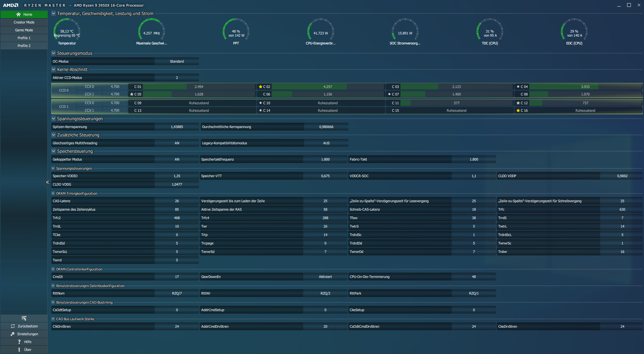This screenshot has width=644, height=354.
Task: Click the Über info icon
Action: (x=19, y=350)
